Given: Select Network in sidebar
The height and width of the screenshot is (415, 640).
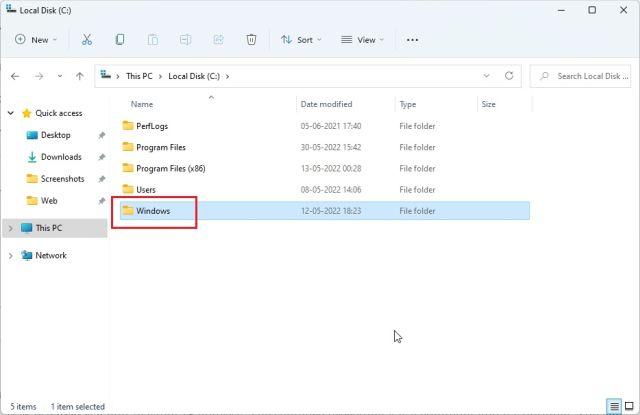Looking at the screenshot, I should pyautogui.click(x=51, y=255).
